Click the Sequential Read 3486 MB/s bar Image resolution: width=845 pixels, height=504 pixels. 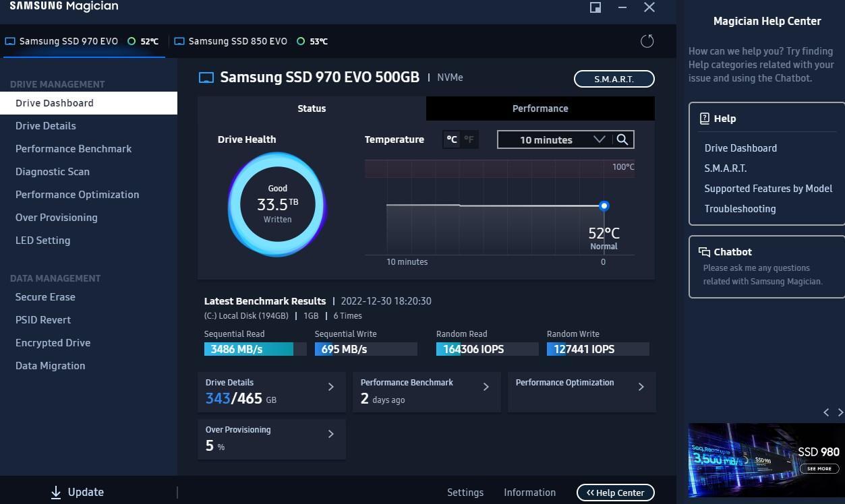tap(255, 349)
